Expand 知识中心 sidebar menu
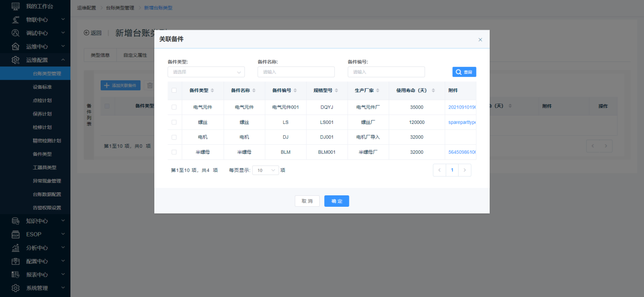 [x=63, y=221]
